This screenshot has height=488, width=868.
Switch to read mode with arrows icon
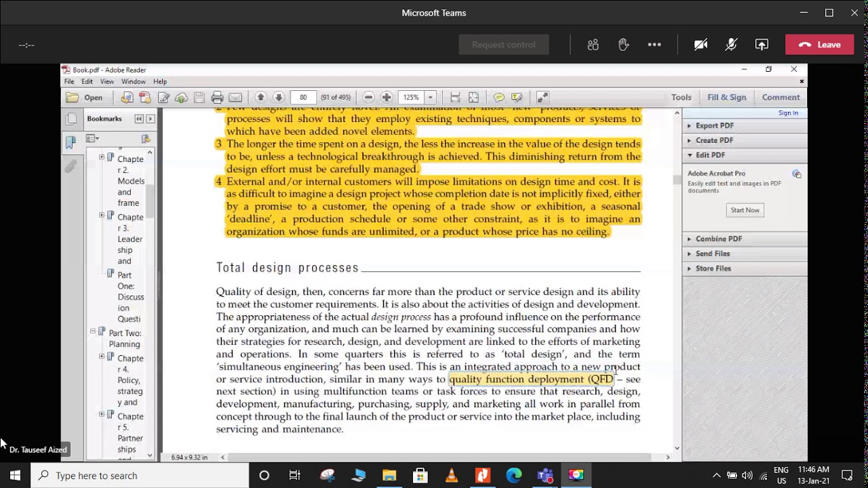tap(542, 98)
